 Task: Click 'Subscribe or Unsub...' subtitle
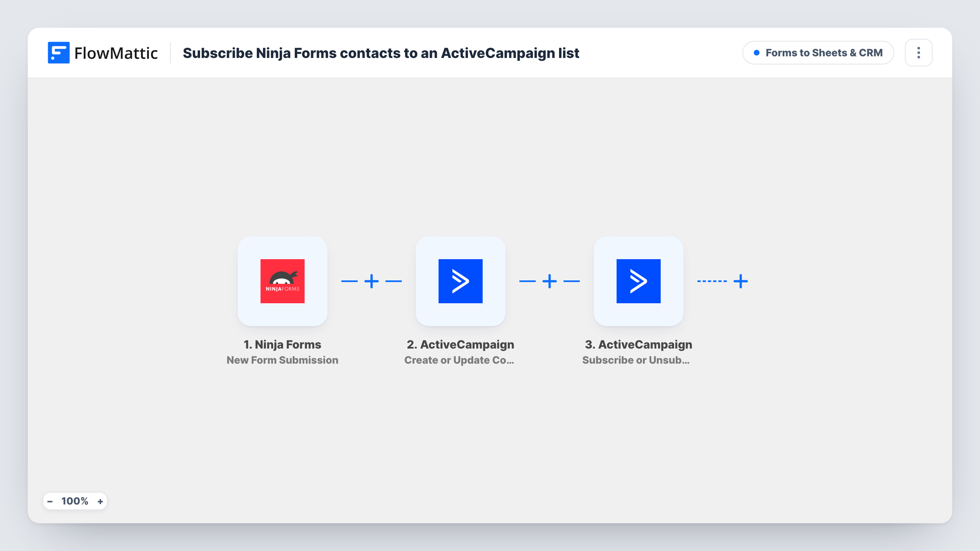click(636, 360)
